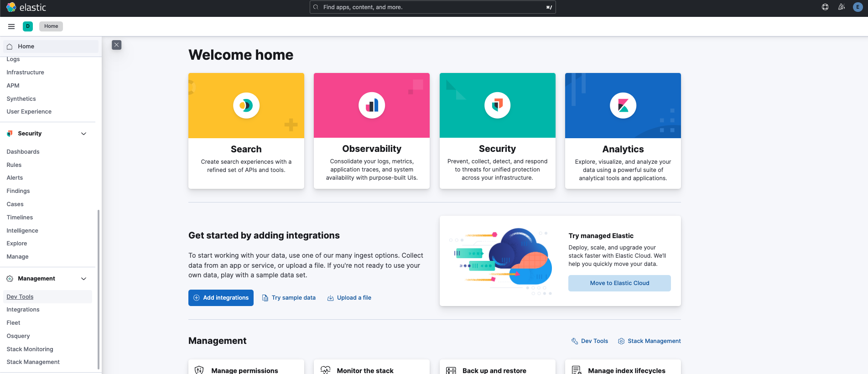
Task: Toggle the hamburger navigation menu
Action: [11, 26]
